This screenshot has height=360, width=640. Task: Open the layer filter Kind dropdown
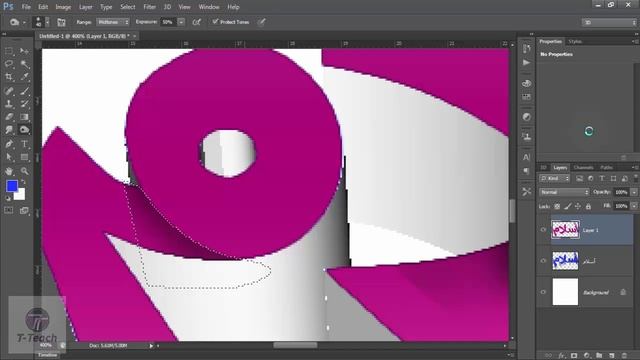point(555,178)
